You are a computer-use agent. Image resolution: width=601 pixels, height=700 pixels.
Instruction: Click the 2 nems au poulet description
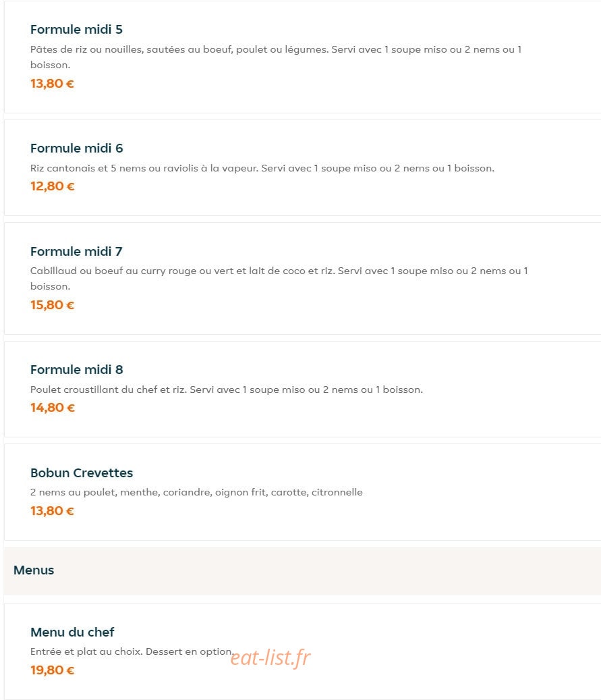tap(196, 492)
